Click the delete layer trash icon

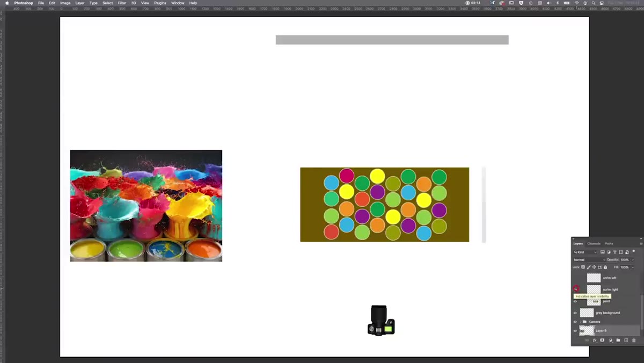(634, 340)
